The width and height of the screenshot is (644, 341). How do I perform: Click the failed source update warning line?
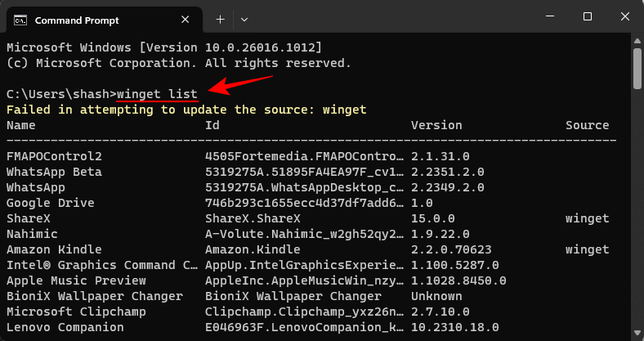pyautogui.click(x=186, y=110)
